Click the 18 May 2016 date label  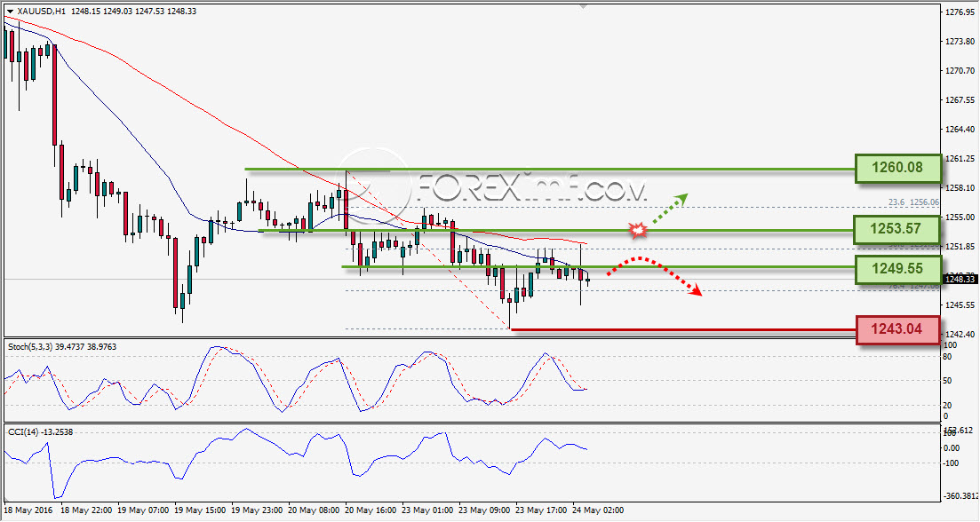click(29, 510)
